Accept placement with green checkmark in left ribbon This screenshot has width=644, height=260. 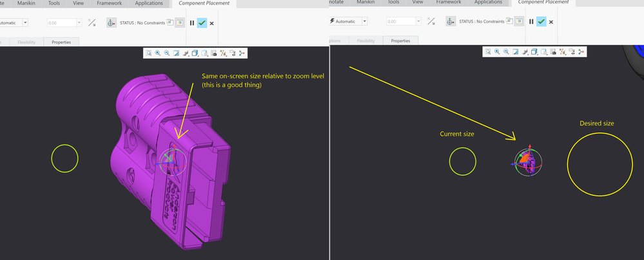(202, 23)
